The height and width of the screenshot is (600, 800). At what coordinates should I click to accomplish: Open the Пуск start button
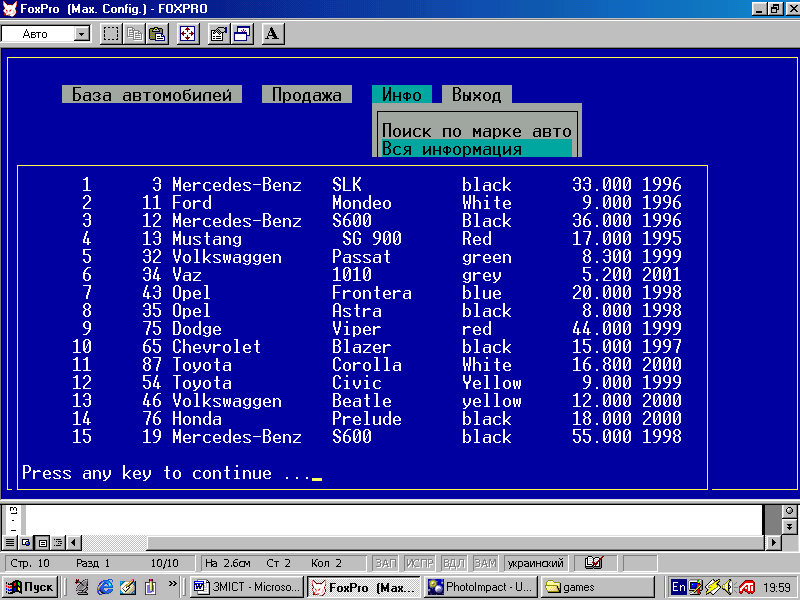[x=30, y=587]
